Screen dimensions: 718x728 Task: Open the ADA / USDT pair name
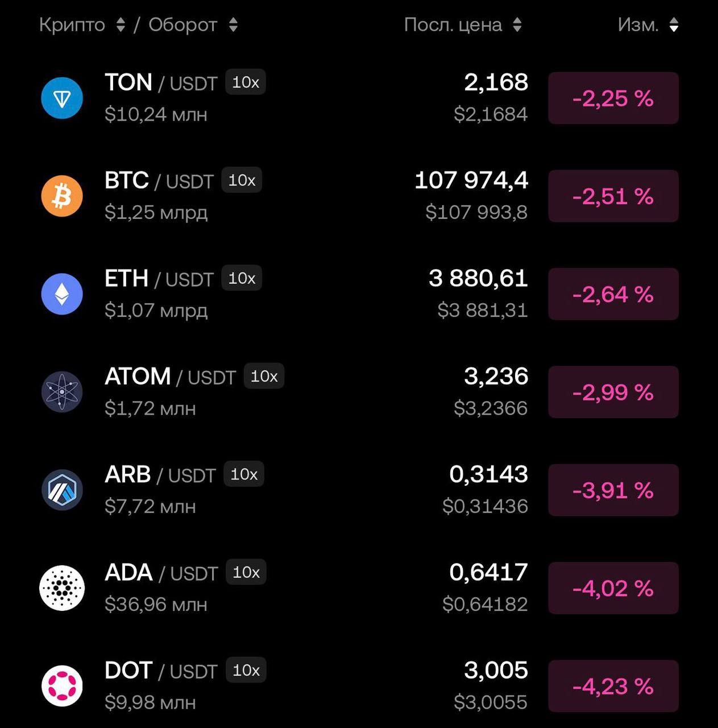[161, 573]
